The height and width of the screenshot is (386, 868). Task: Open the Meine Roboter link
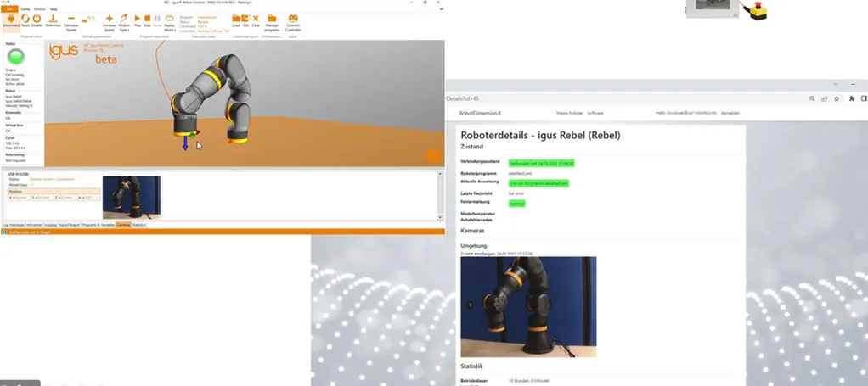[x=570, y=113]
